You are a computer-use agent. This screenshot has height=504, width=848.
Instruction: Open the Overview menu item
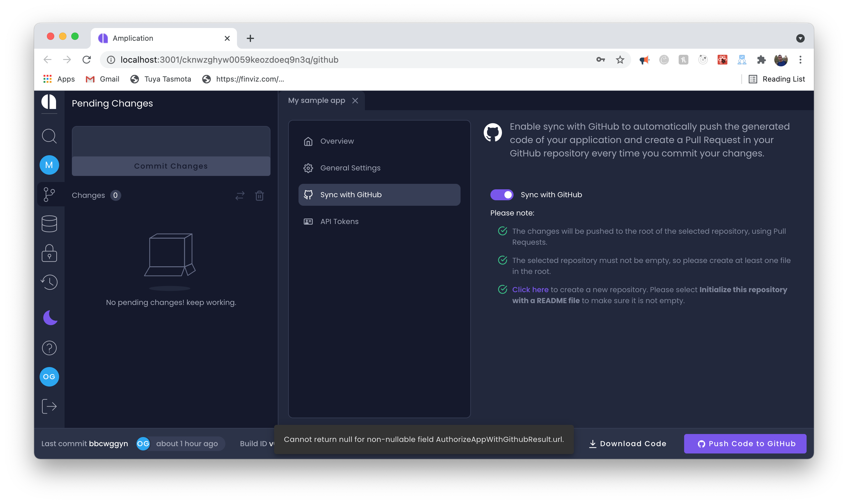click(379, 141)
